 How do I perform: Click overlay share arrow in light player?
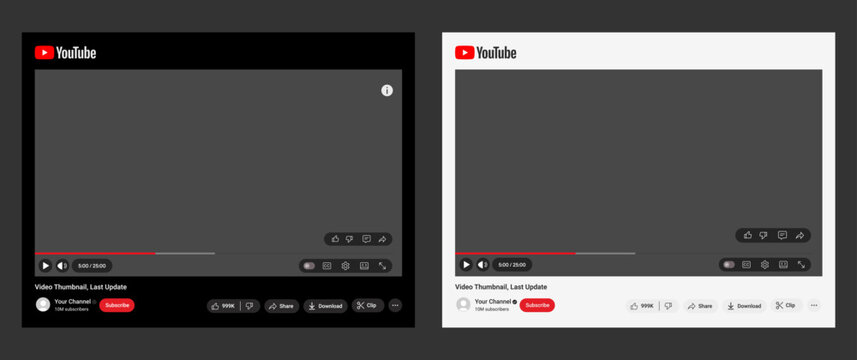click(800, 235)
